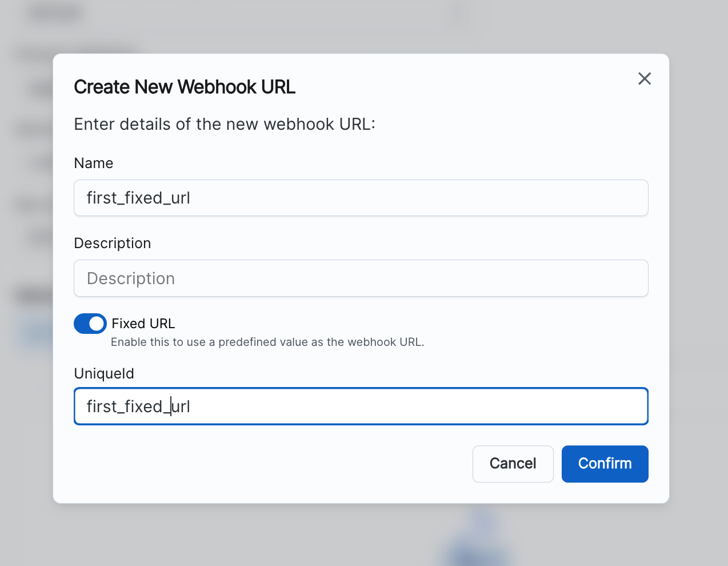Click the Fixed URL helper description text
Screen dimensions: 728x566
(x=267, y=342)
